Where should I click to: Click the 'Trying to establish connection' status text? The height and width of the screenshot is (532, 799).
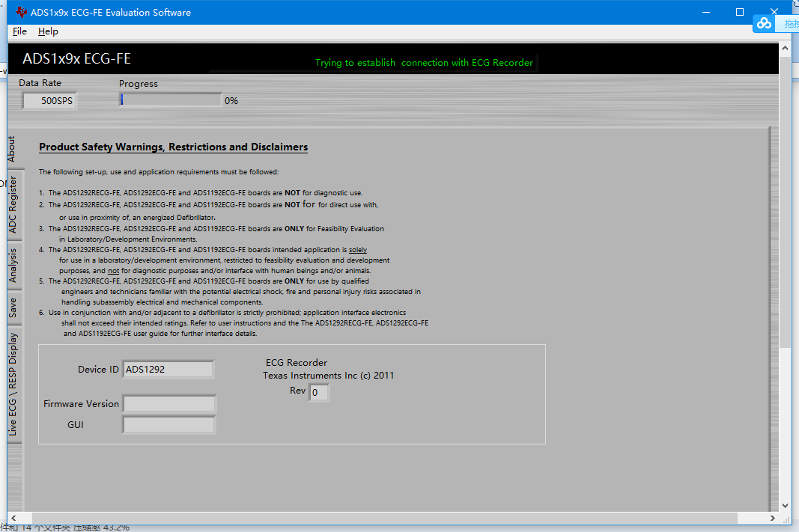tap(424, 63)
